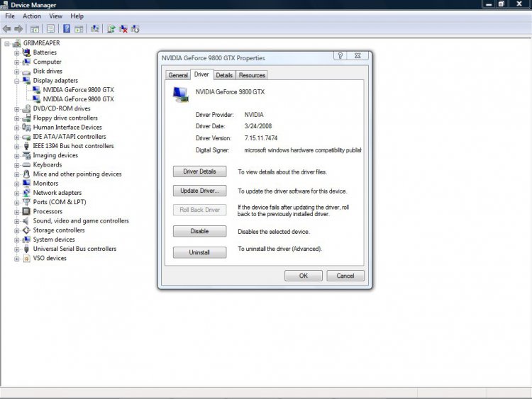
Task: Click the Mice and other pointing devices icon
Action: 26,174
